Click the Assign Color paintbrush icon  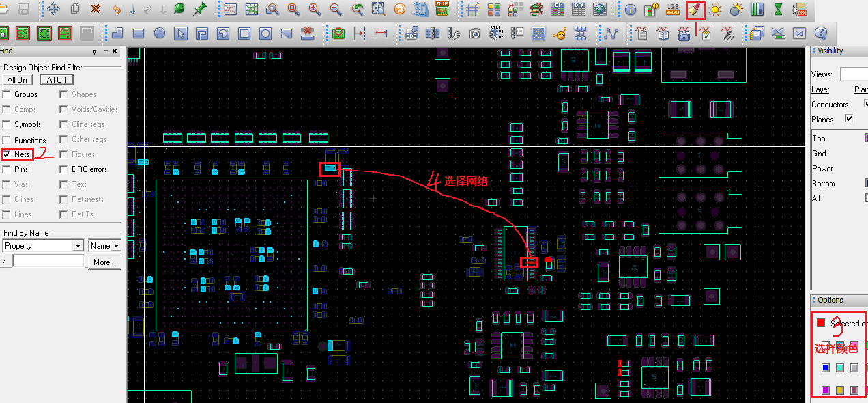(x=695, y=10)
